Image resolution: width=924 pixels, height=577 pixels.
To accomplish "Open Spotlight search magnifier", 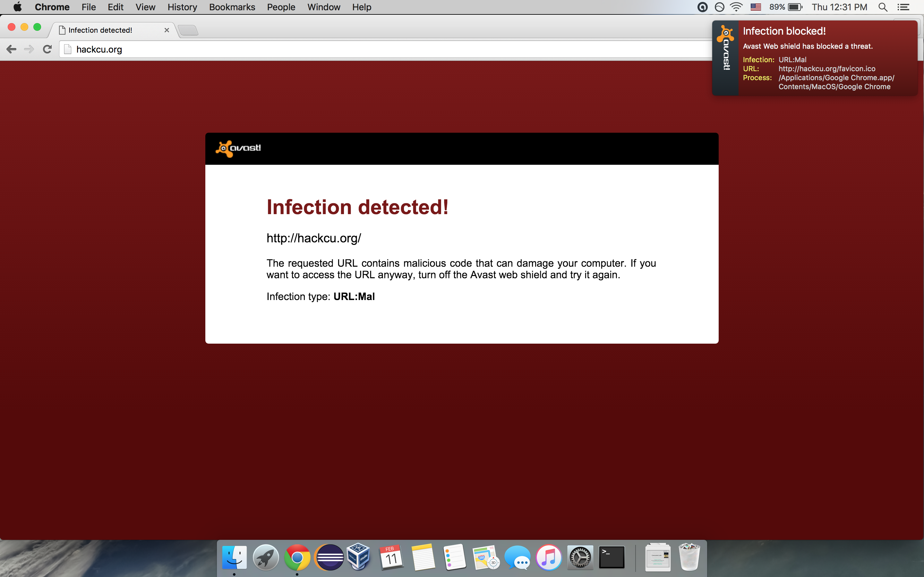I will tap(882, 7).
